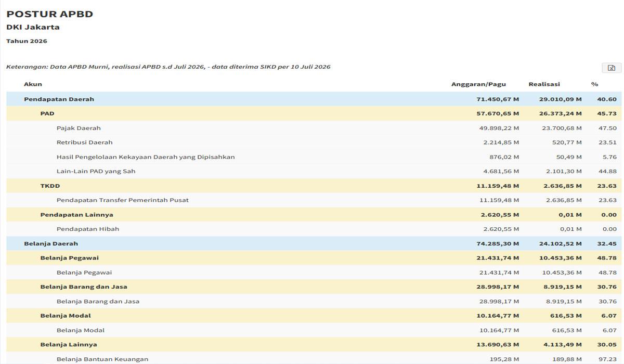Collapse the Pendapatan Lainnya group

314,215
